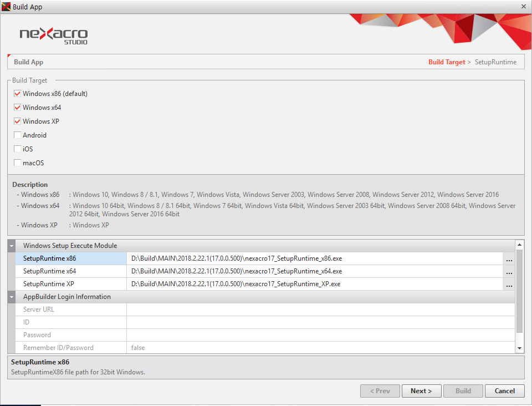Screen dimensions: 532x406
Task: Click the SetupRuntime breadcrumb step
Action: (x=495, y=62)
